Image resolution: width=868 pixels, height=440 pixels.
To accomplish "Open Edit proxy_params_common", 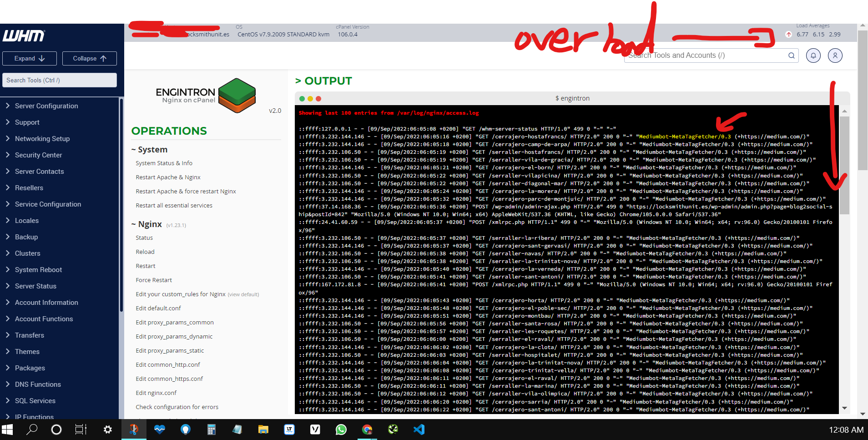I will 175,322.
